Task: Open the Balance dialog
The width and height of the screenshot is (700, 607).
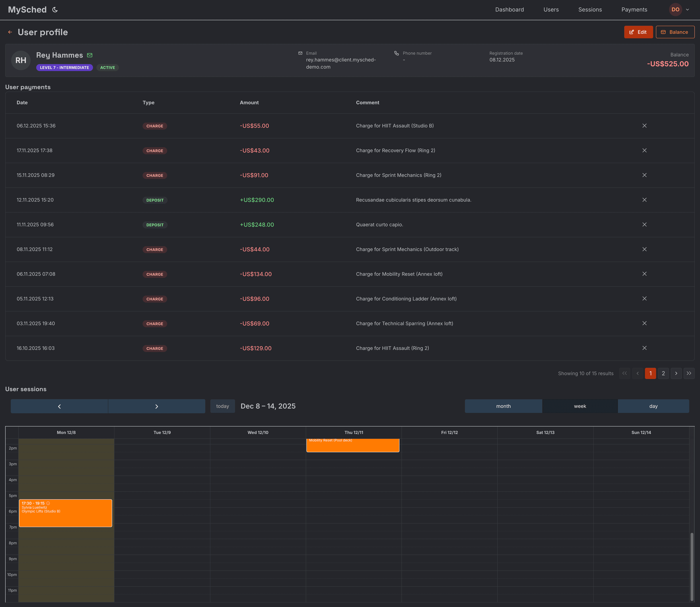Action: [x=675, y=32]
